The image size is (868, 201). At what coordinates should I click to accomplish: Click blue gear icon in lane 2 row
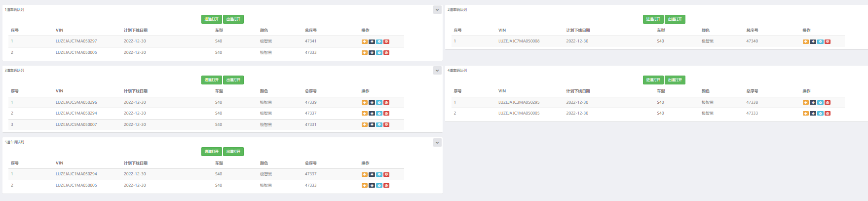[820, 41]
